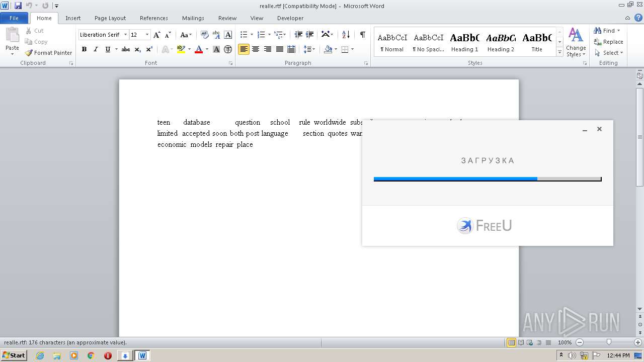Open Select dropdown in Editing group

[608, 53]
